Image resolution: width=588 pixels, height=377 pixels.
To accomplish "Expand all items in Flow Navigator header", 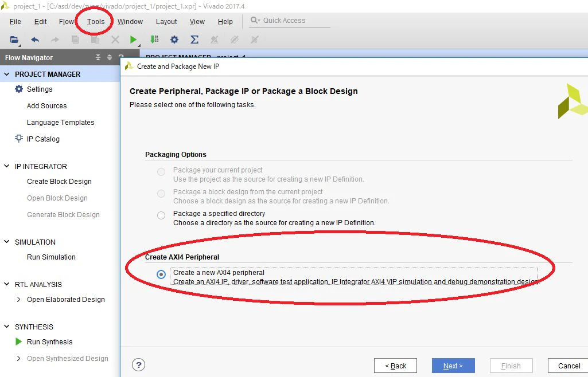I will coord(110,57).
